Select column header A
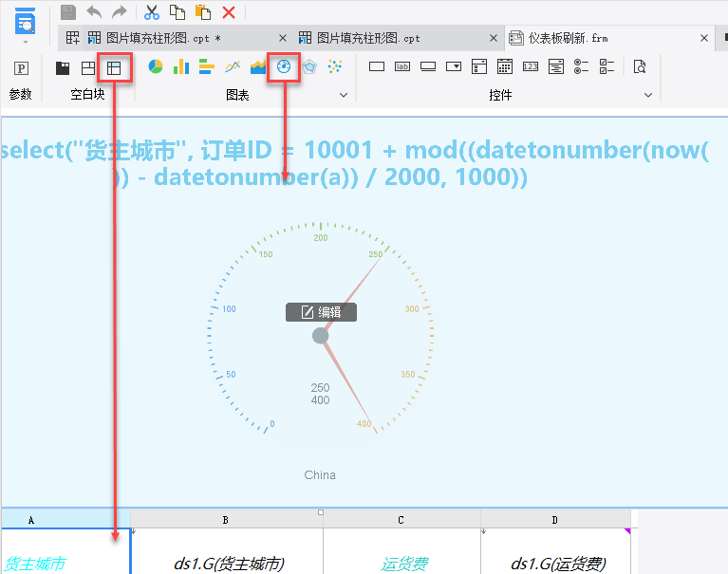 coord(65,520)
